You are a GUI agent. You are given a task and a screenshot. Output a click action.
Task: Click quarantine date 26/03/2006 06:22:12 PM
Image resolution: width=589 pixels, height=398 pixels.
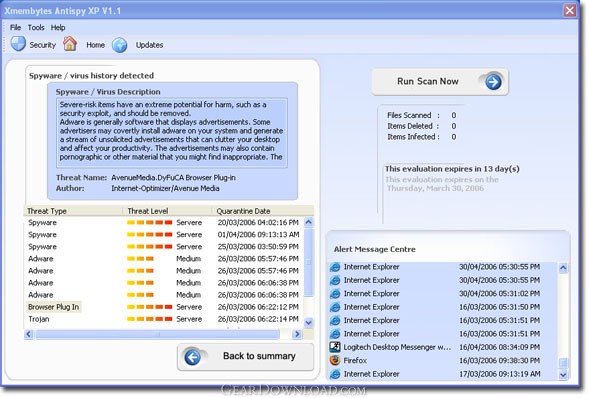click(258, 307)
